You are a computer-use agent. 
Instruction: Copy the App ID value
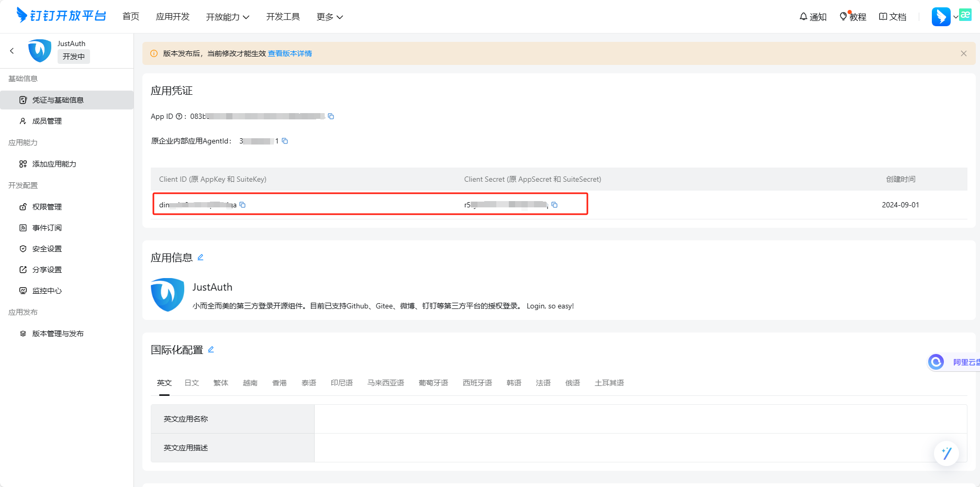pos(331,116)
